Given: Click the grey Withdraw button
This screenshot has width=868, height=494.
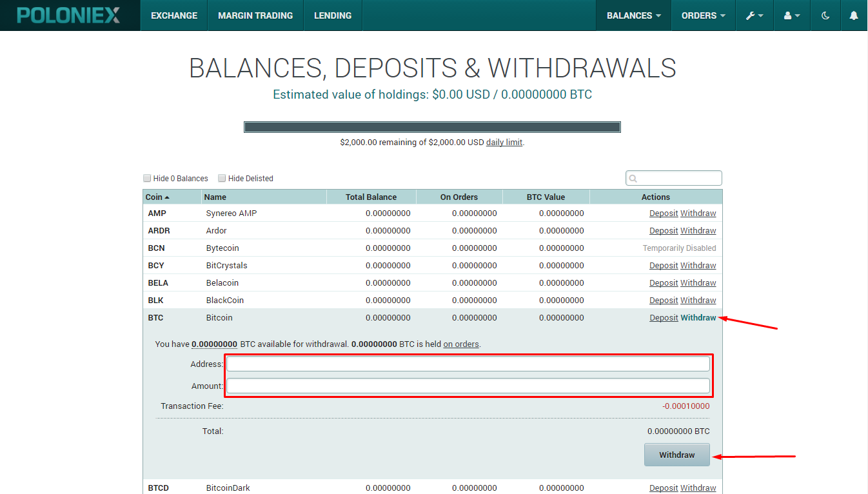Looking at the screenshot, I should point(677,455).
